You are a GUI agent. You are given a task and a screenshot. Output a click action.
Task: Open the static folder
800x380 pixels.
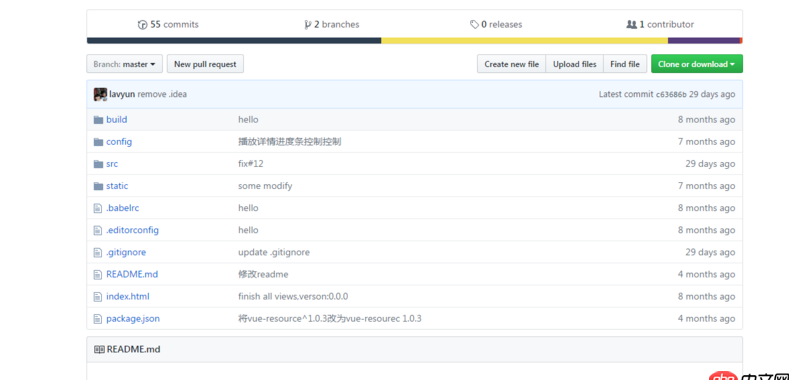tap(117, 186)
